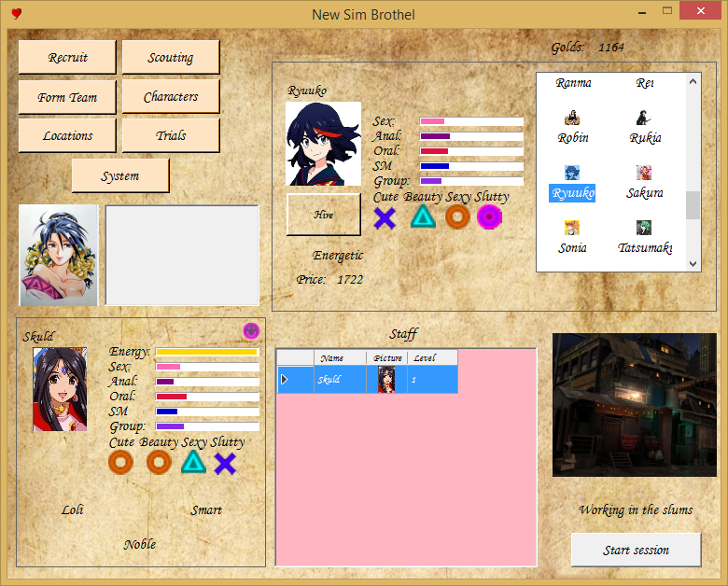The height and width of the screenshot is (586, 728).
Task: Start the session
Action: click(636, 550)
